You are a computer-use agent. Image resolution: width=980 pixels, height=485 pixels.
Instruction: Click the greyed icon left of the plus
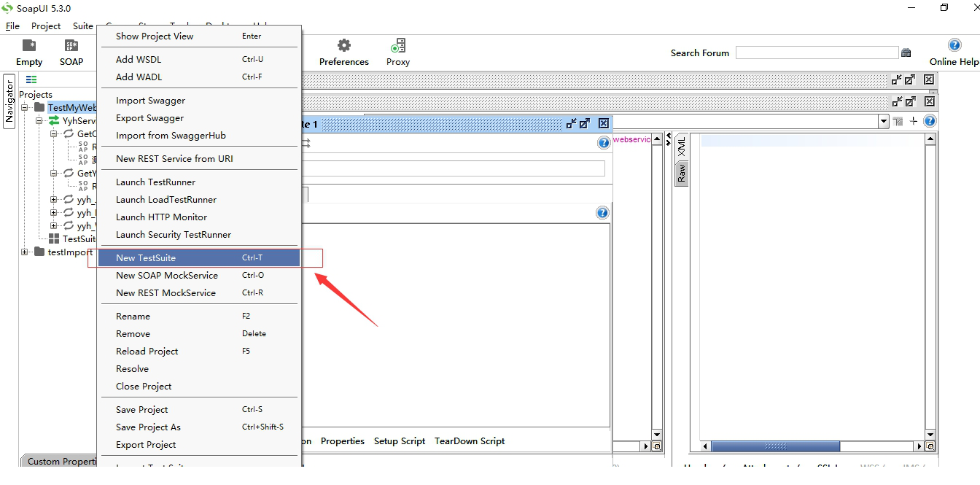[x=898, y=121]
